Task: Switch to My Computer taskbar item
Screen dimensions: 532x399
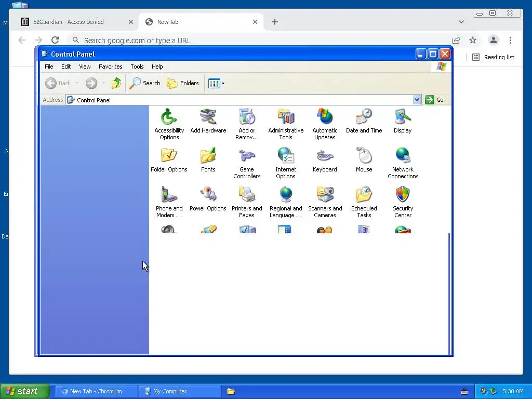Action: pos(179,391)
